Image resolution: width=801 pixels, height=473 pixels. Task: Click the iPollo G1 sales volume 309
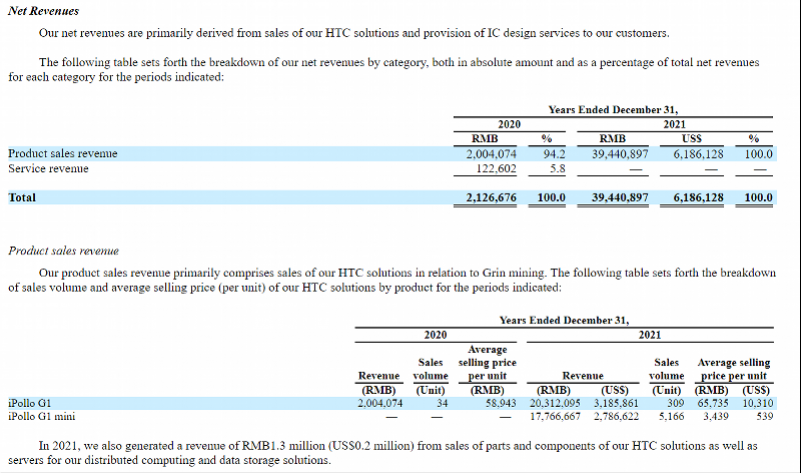(675, 403)
